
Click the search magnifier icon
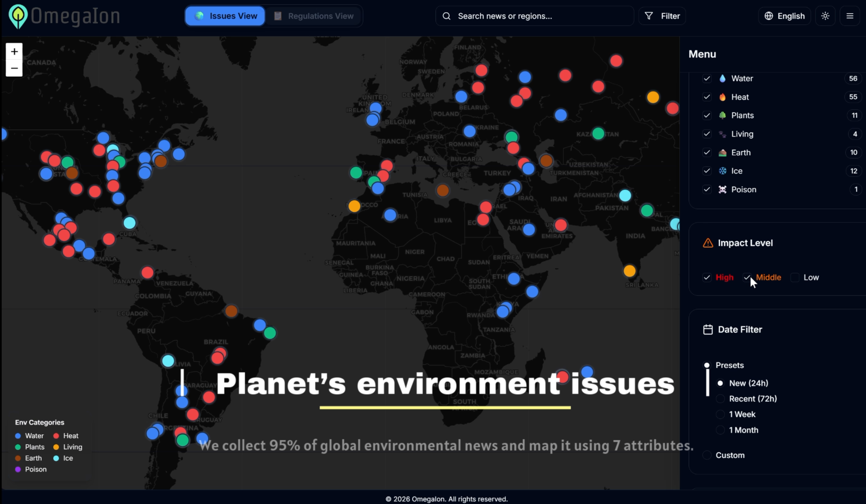[x=446, y=16]
